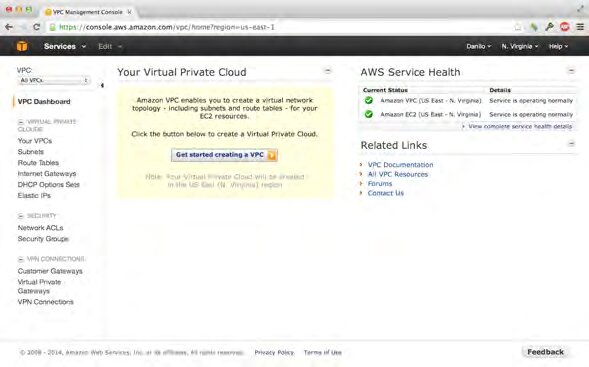Open Your VPCs in sidebar
The height and width of the screenshot is (367, 589).
pyautogui.click(x=35, y=141)
